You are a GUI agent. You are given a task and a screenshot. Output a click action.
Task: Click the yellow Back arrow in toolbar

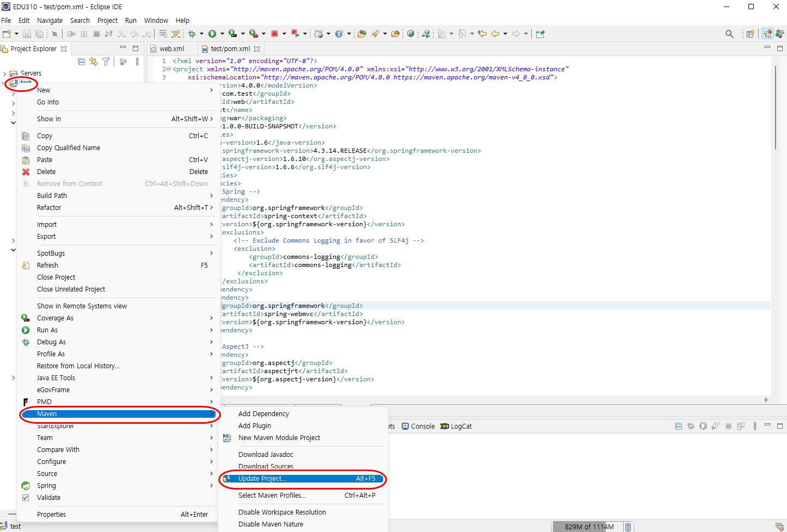[x=495, y=34]
